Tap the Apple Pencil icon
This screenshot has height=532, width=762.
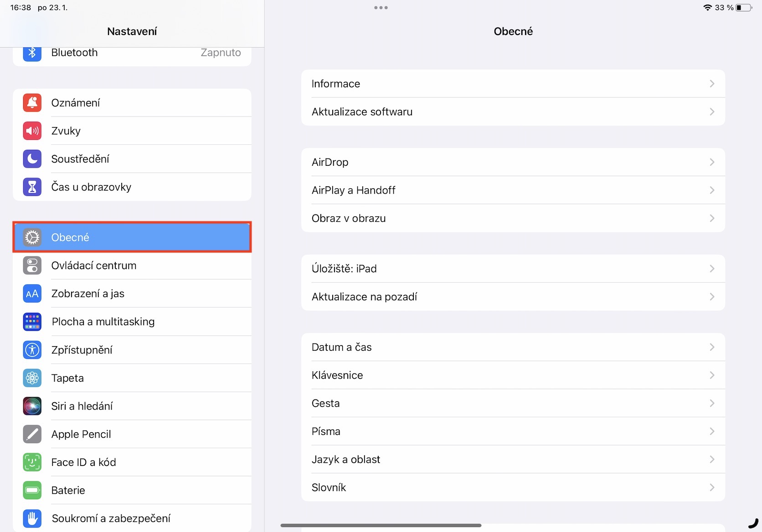pyautogui.click(x=32, y=434)
